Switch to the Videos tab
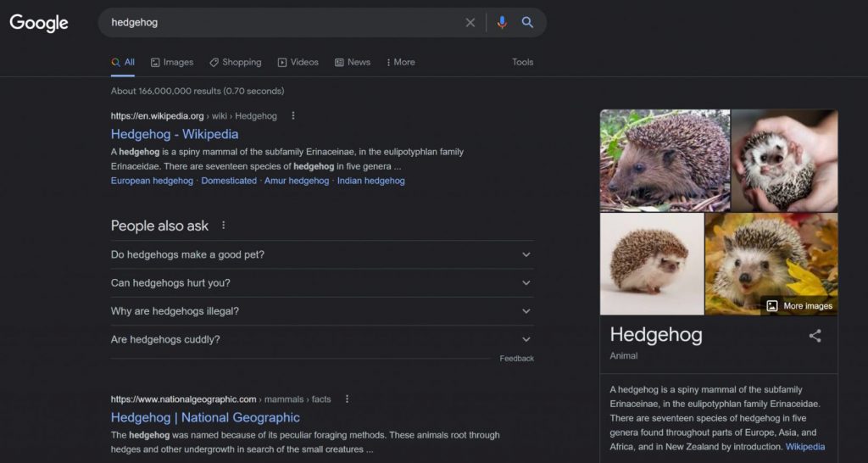Viewport: 868px width, 463px height. (x=298, y=62)
